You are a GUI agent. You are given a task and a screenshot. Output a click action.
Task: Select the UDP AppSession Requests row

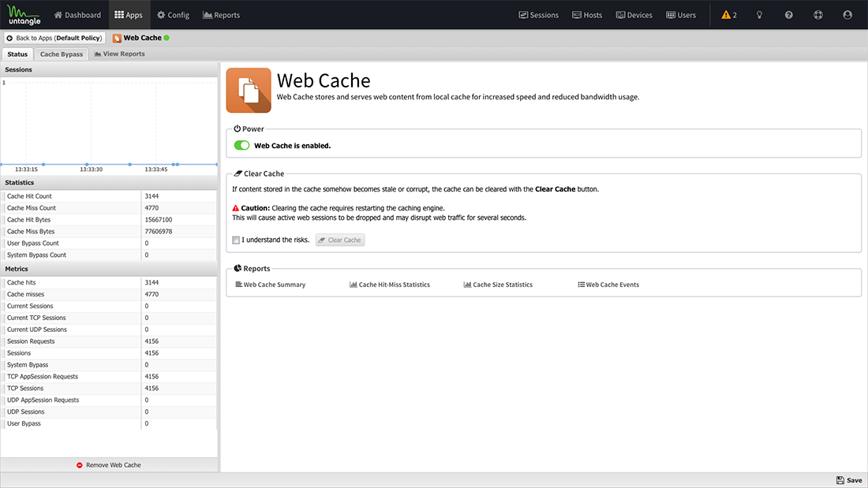point(109,400)
